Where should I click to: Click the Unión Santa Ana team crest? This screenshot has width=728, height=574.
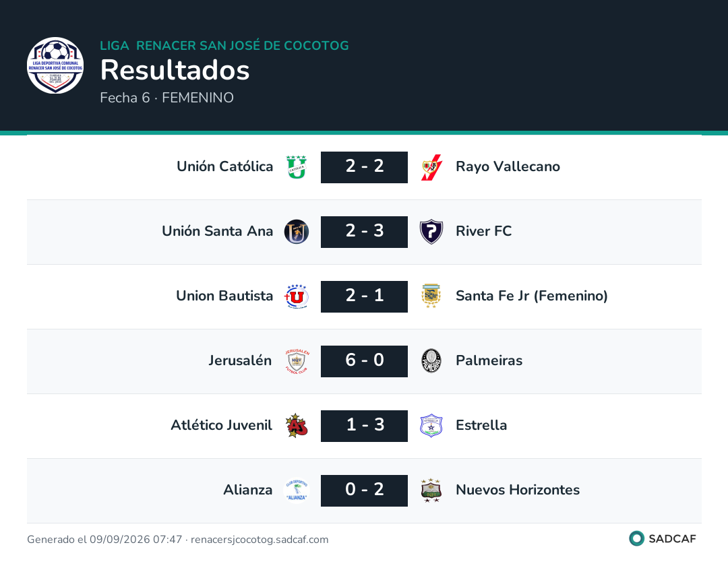[x=296, y=232]
